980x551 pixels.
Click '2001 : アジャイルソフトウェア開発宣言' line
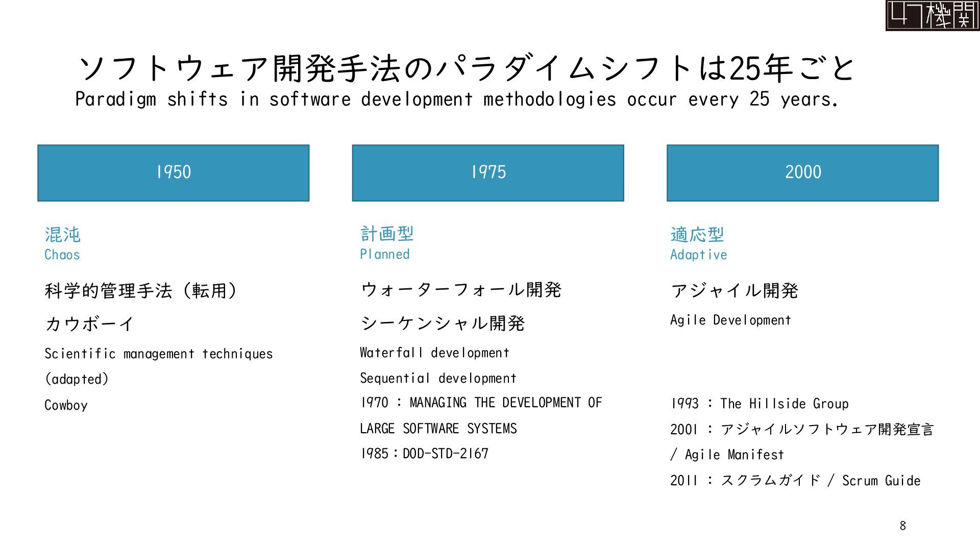tap(802, 429)
